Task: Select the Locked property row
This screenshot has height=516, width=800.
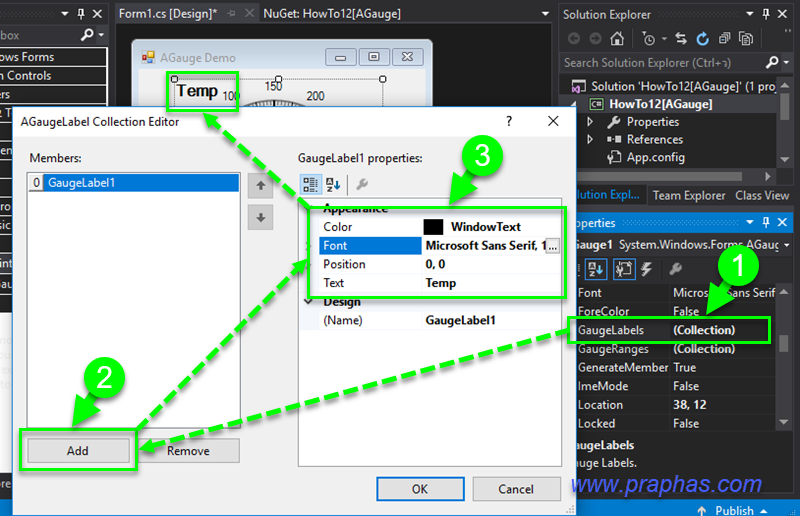Action: pyautogui.click(x=676, y=423)
